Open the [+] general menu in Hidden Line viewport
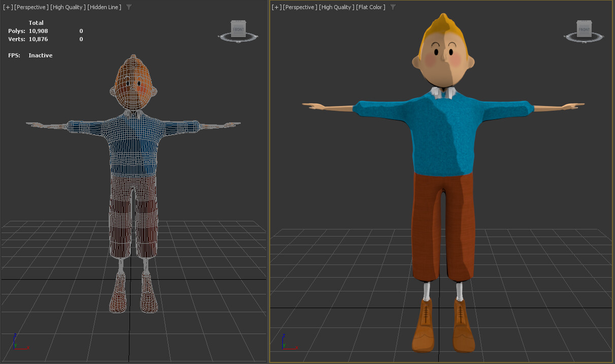Image resolution: width=615 pixels, height=364 pixels. (8, 7)
